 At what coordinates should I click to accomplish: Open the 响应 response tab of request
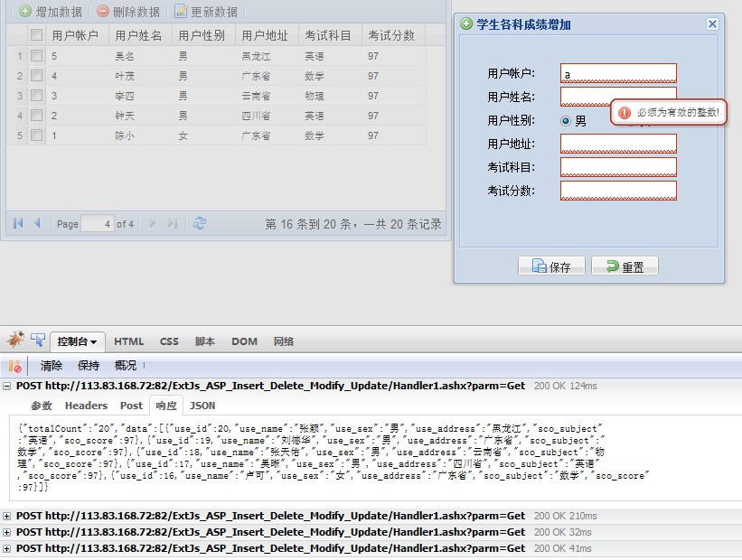pos(166,406)
